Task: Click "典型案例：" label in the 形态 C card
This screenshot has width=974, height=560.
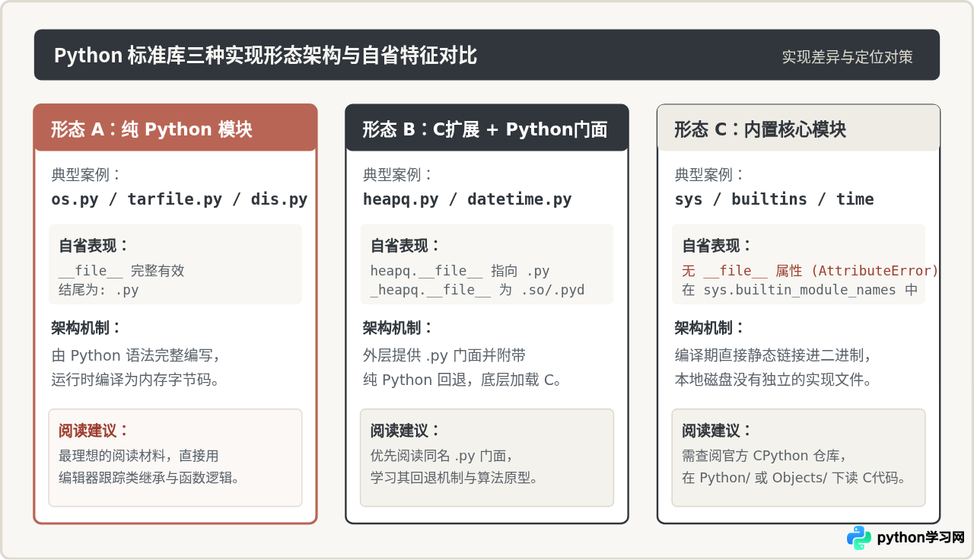Action: 710,174
